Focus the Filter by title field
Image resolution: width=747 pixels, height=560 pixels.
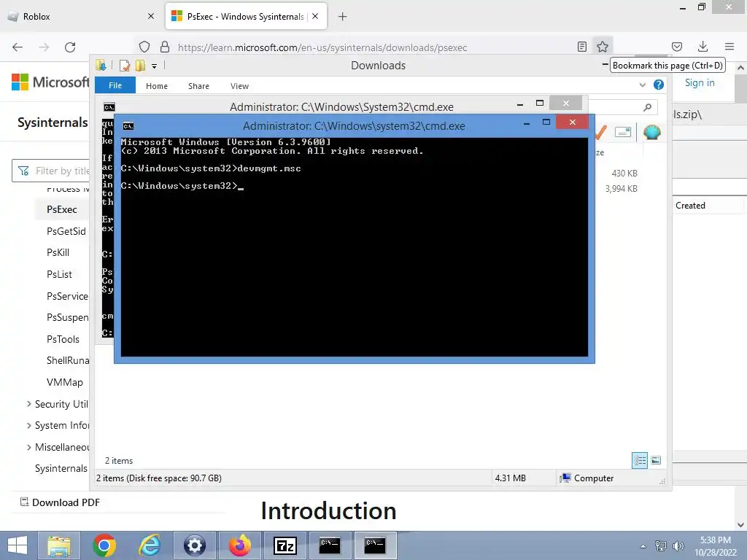coord(50,171)
